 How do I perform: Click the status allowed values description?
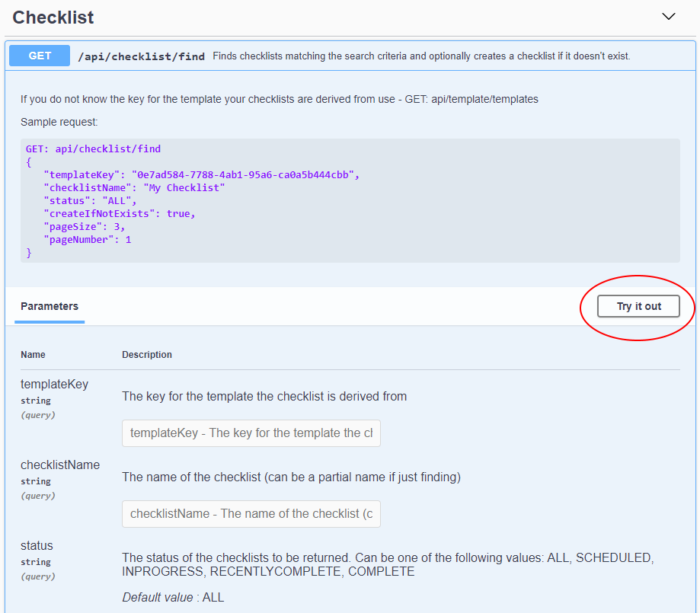click(x=388, y=565)
